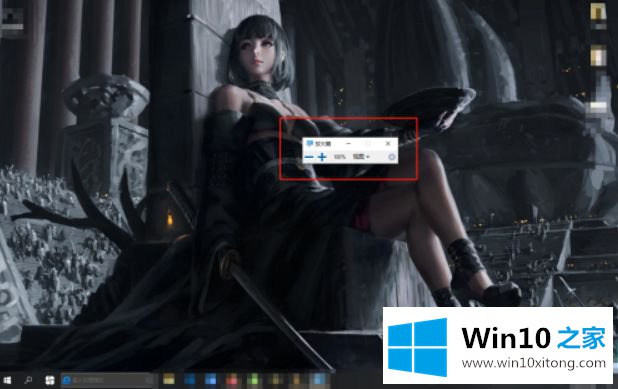Minimize the Magnifier window

point(348,143)
